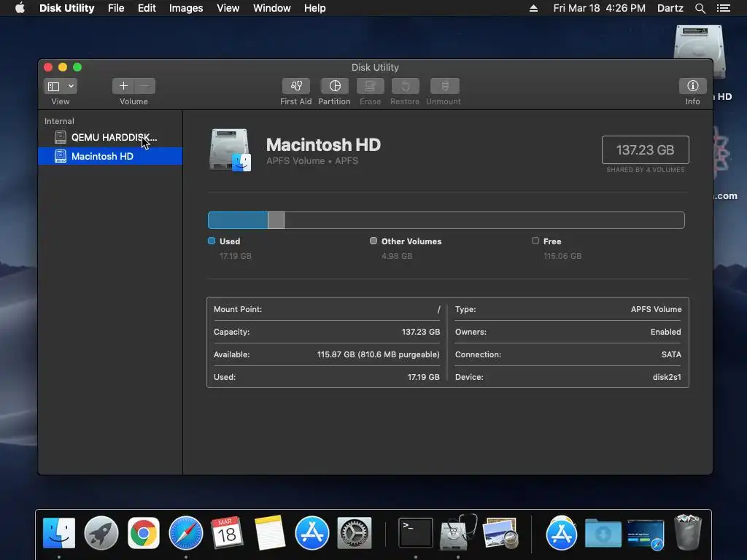The image size is (747, 560).
Task: Toggle sidebar with View icon
Action: pos(54,86)
